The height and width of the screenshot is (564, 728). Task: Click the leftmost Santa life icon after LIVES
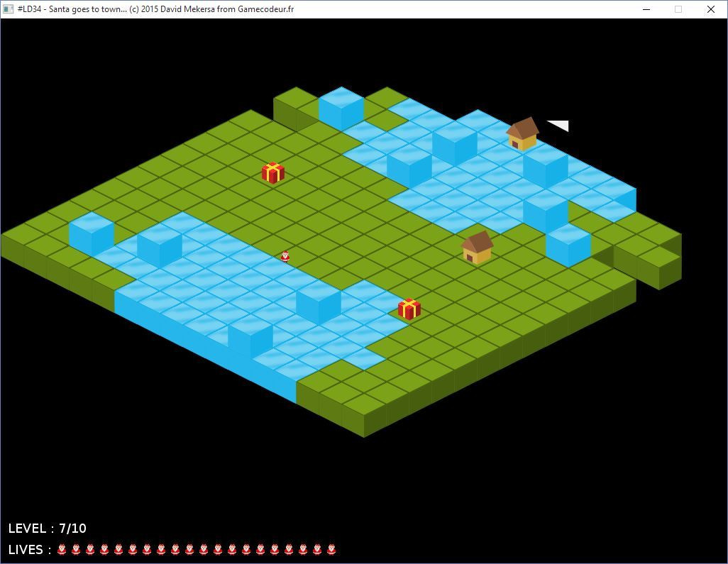pos(62,550)
